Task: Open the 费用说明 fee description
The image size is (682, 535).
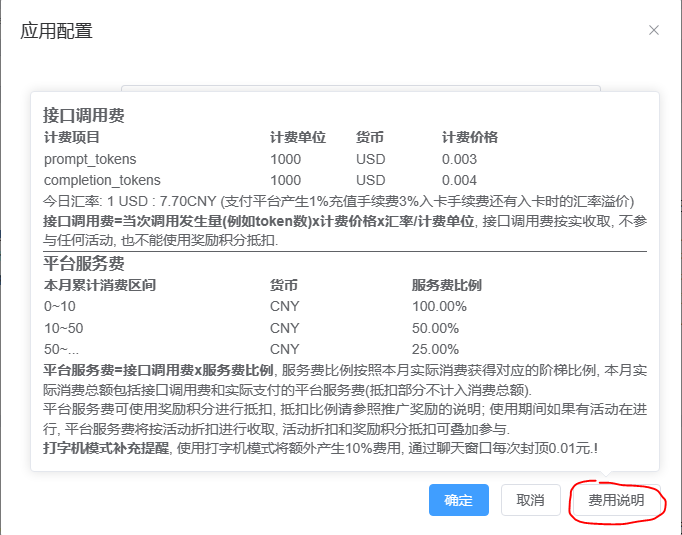Action: [x=616, y=500]
